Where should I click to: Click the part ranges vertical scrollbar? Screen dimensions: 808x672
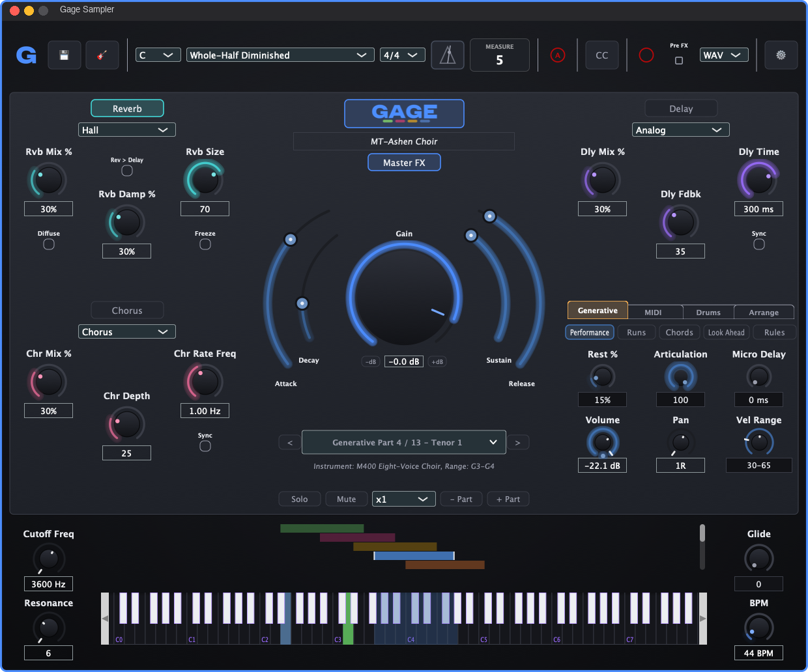(x=702, y=547)
